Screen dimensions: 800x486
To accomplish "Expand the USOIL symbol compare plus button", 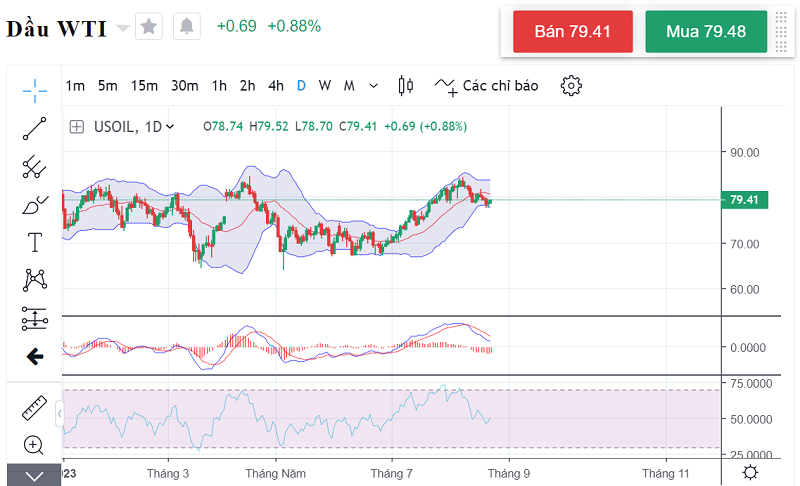I will (76, 127).
